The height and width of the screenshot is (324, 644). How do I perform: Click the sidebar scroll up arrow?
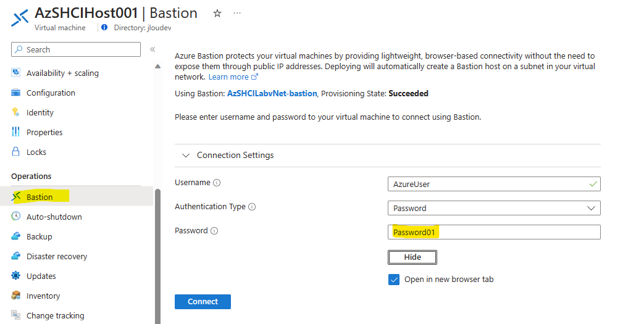click(x=157, y=66)
